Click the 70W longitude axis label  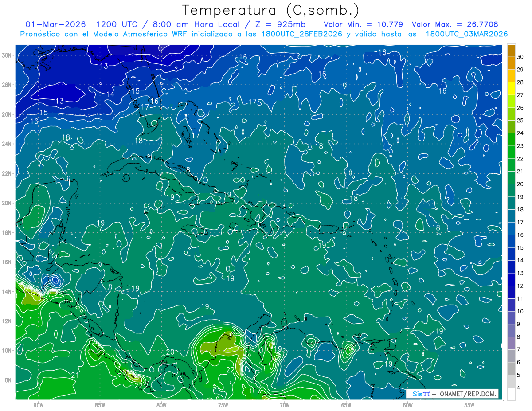285,405
